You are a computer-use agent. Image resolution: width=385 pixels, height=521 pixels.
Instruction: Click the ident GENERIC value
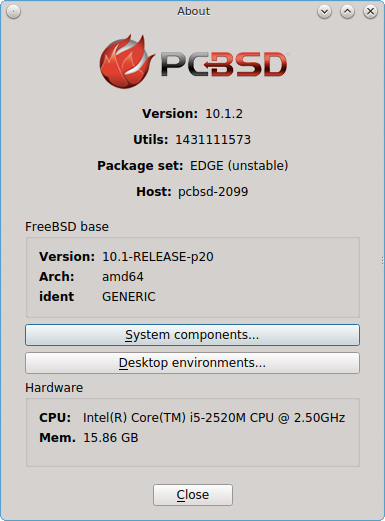[x=129, y=297]
